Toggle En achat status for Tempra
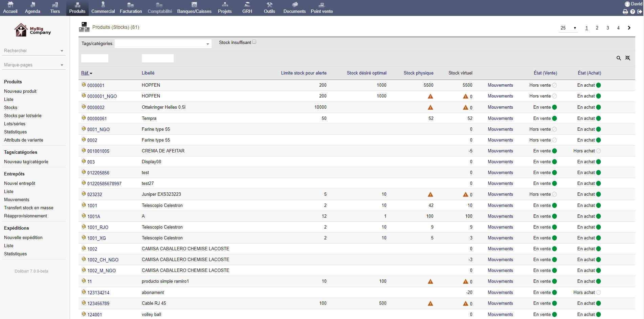This screenshot has width=644, height=319. tap(598, 118)
